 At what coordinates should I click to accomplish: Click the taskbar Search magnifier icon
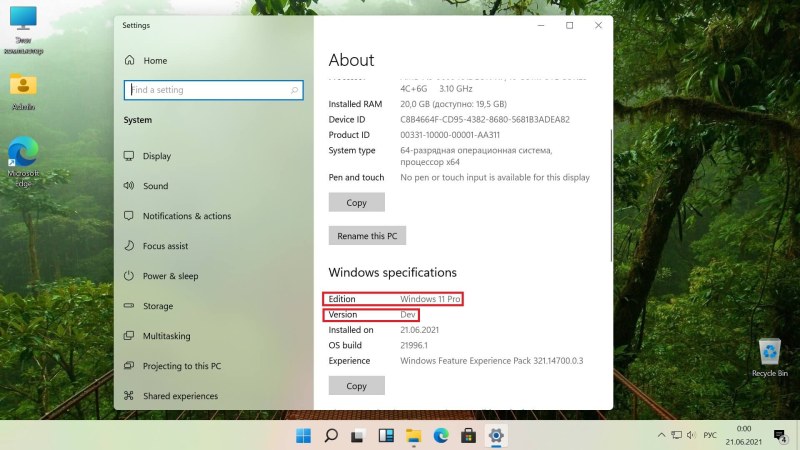pos(330,435)
